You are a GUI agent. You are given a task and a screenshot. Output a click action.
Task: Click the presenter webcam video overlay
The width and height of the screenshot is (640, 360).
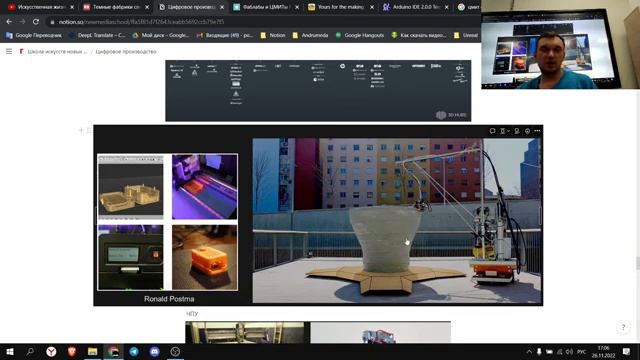[x=560, y=44]
